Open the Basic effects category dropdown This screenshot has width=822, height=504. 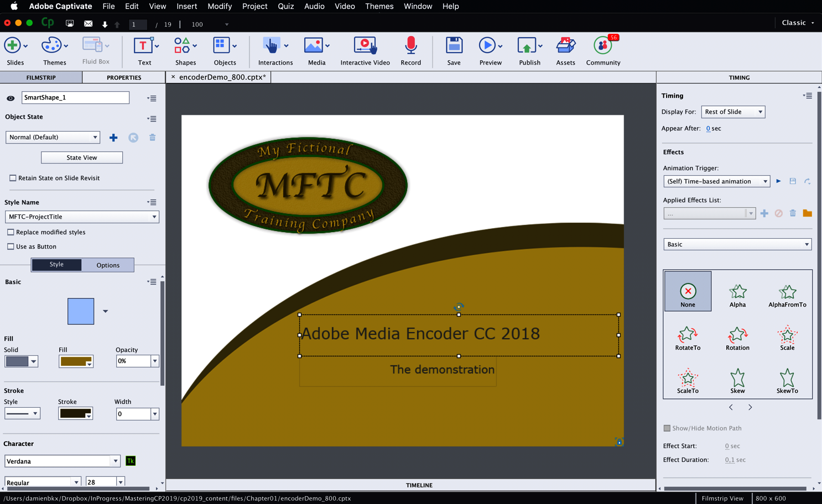(737, 244)
